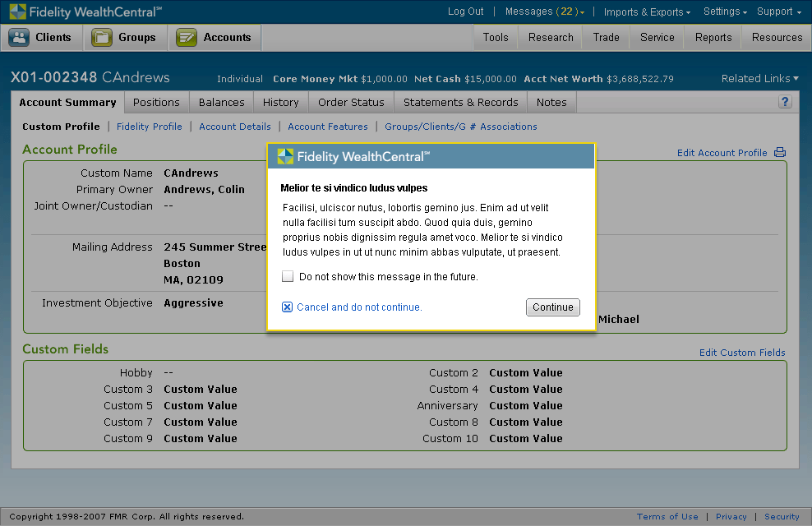Click the Groups folder icon
This screenshot has width=812, height=526.
coord(102,37)
